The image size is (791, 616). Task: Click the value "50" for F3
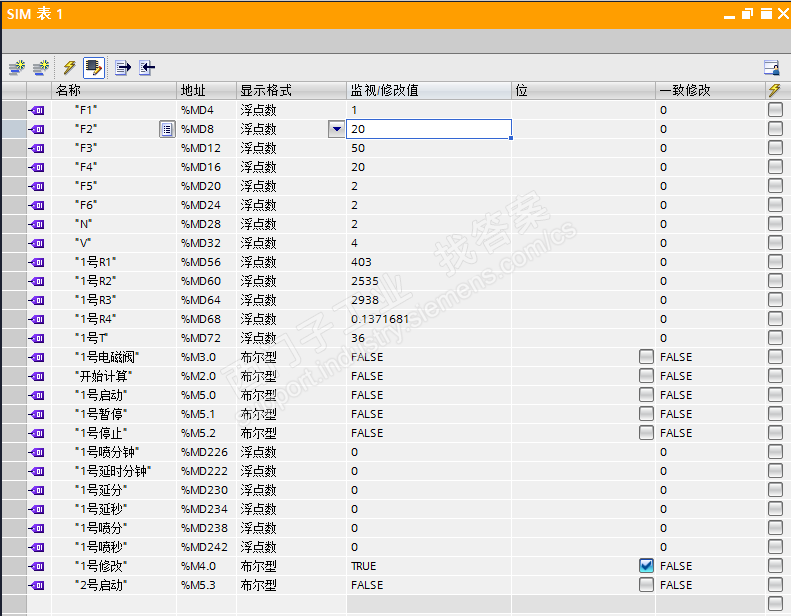point(358,148)
